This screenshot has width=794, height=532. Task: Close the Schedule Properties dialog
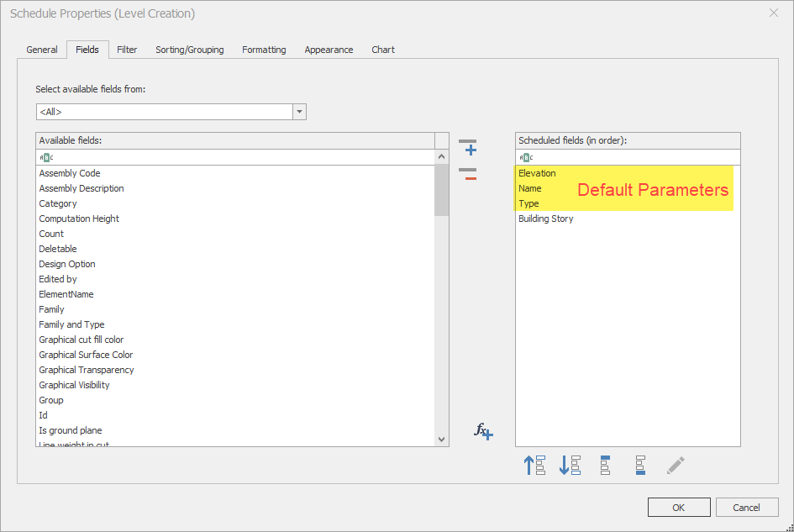point(773,13)
